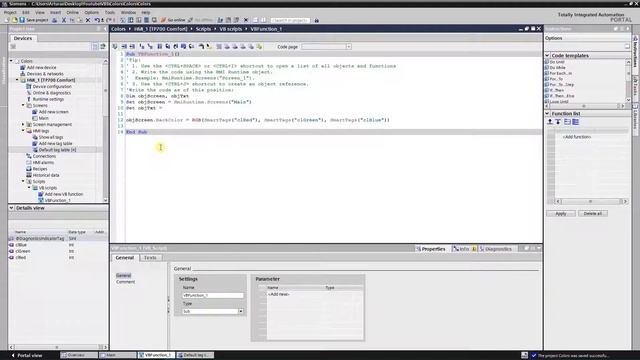Viewport: 640px width, 360px height.
Task: Open the Properties inspector tab
Action: pyautogui.click(x=430, y=249)
